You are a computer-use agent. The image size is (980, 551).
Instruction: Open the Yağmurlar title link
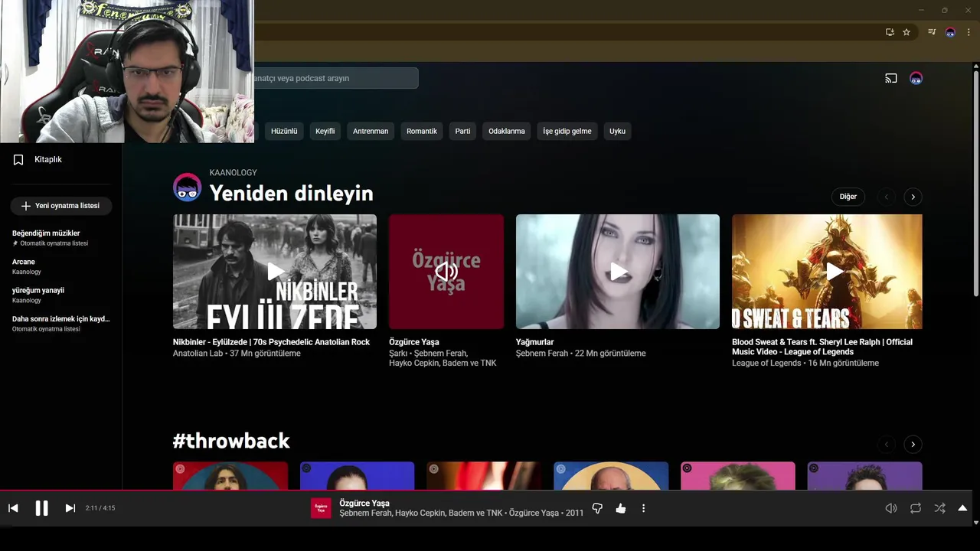[x=534, y=342]
